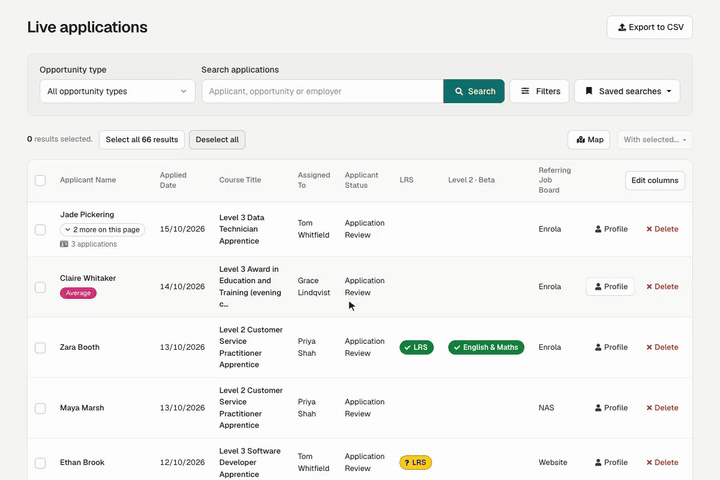Click the teal Search button

click(474, 91)
